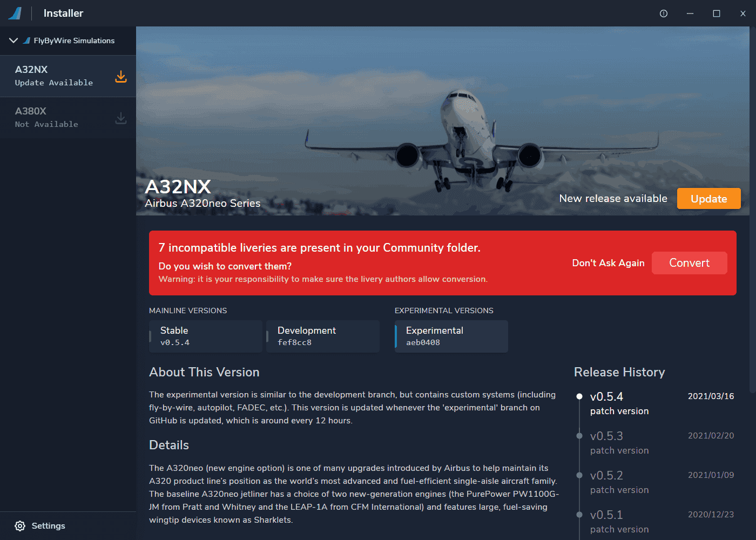
Task: Click the A32NX orange download icon
Action: pyautogui.click(x=121, y=77)
